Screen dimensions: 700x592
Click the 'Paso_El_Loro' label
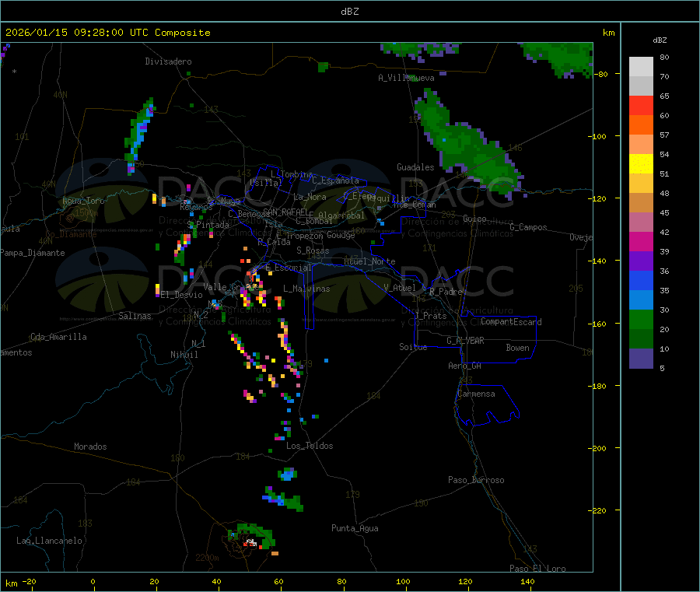coord(537,569)
